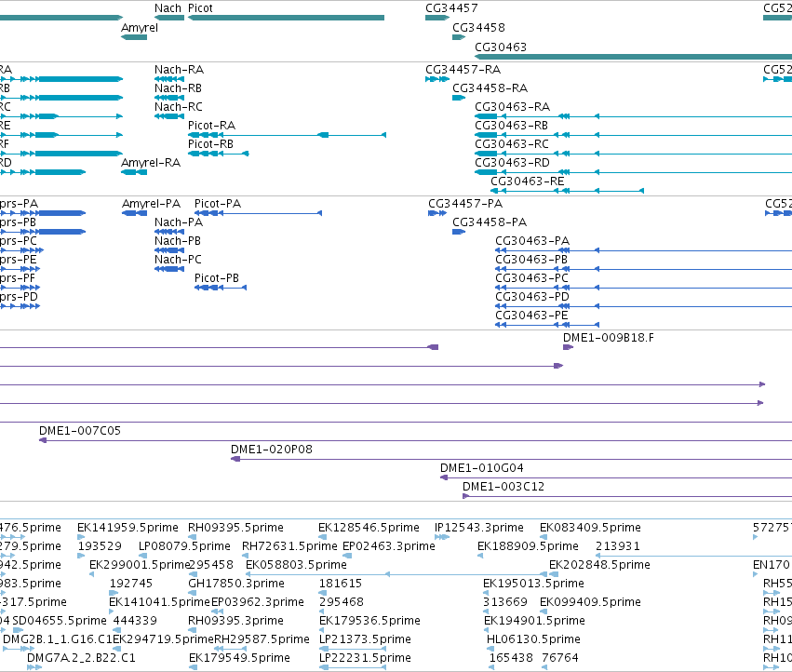Click the CG30463-RD transcript label
792x672 pixels.
click(x=512, y=163)
